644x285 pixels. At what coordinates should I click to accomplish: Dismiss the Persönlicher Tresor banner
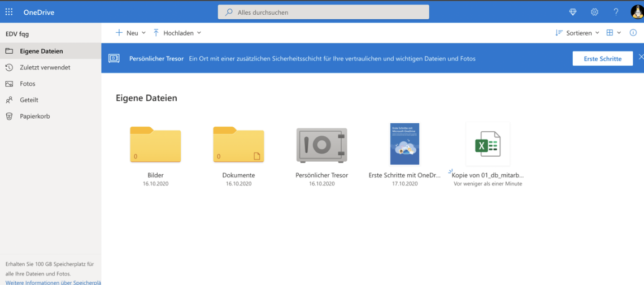pos(641,58)
